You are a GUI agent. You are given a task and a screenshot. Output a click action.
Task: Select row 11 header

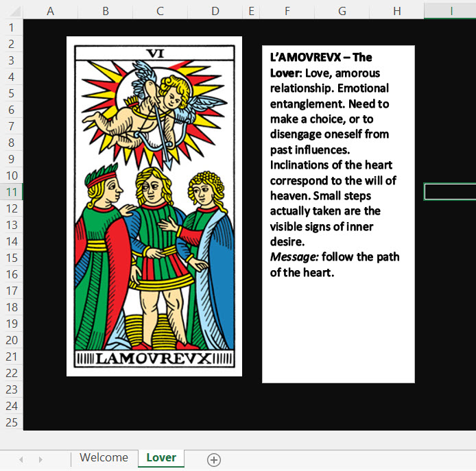[12, 192]
